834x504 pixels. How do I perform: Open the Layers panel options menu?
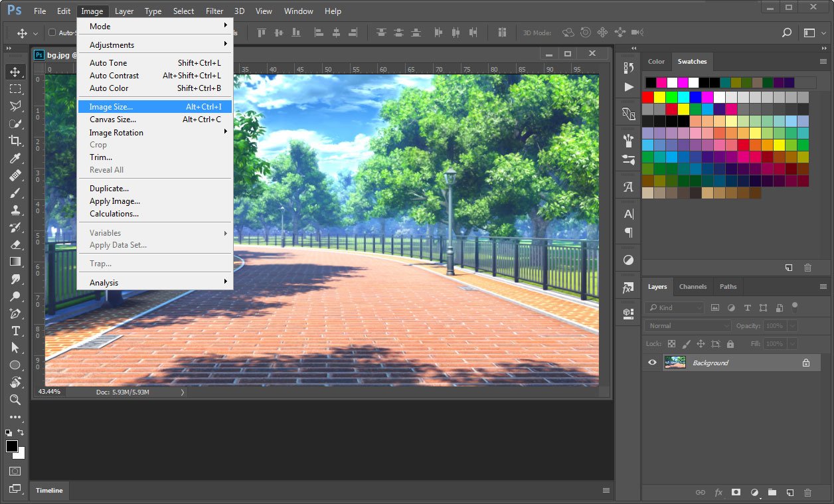823,287
